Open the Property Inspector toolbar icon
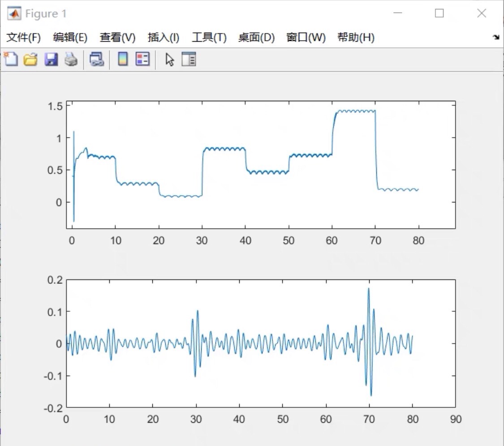The image size is (504, 446). pos(189,59)
